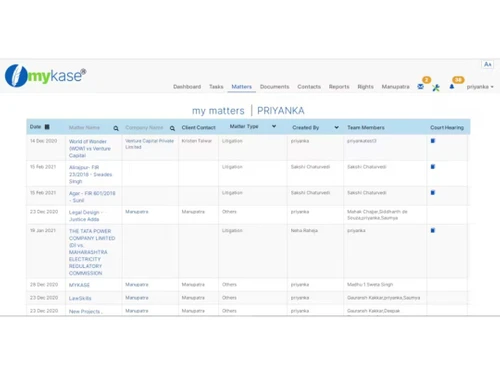Select the Matters tab
Screen dimensions: 500x375
click(x=242, y=87)
